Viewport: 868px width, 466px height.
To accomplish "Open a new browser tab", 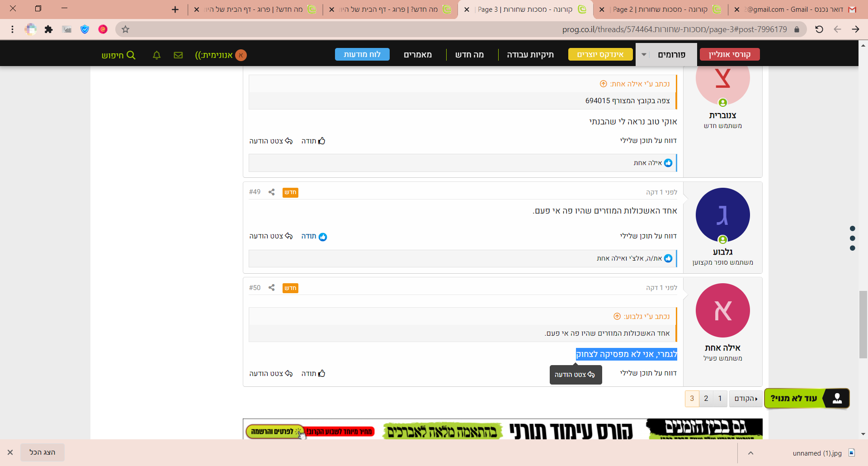I will (x=175, y=10).
